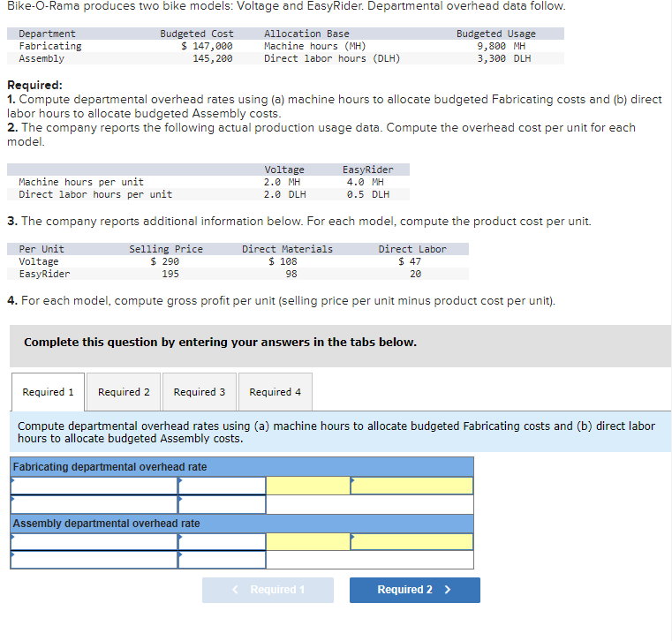Click the Machine hours (MH) allocation base

[315, 46]
